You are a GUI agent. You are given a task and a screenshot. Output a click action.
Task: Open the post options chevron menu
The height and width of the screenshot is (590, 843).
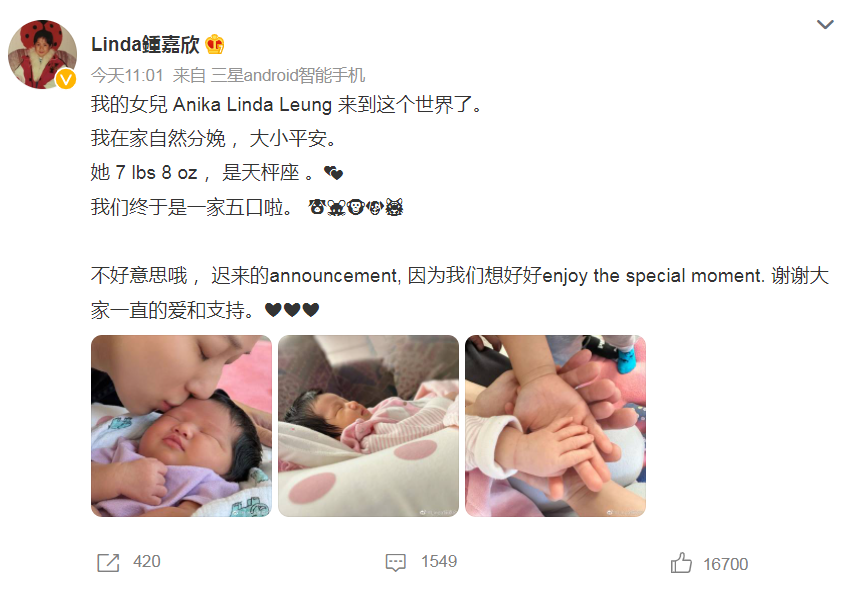click(x=825, y=24)
